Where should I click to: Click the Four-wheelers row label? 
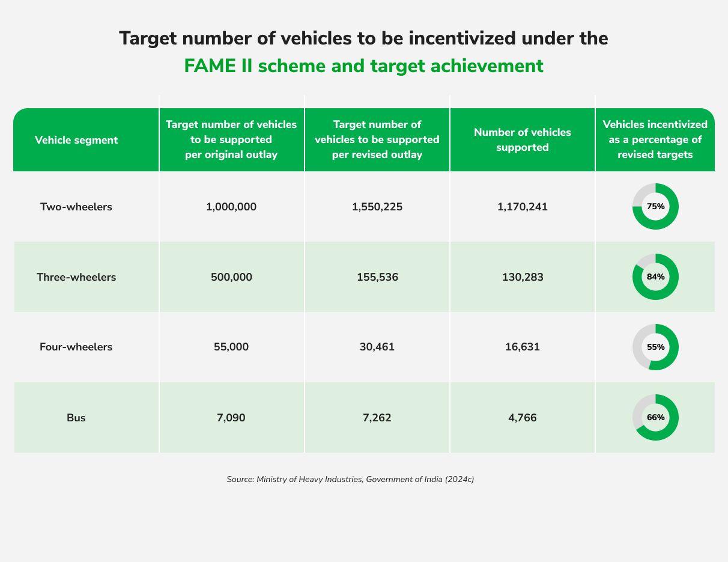click(76, 347)
